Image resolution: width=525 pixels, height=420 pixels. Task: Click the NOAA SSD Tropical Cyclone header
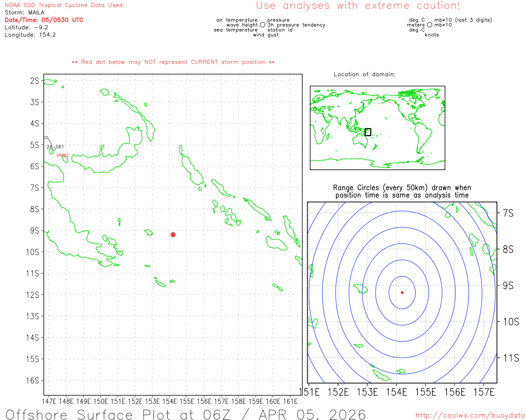click(64, 5)
